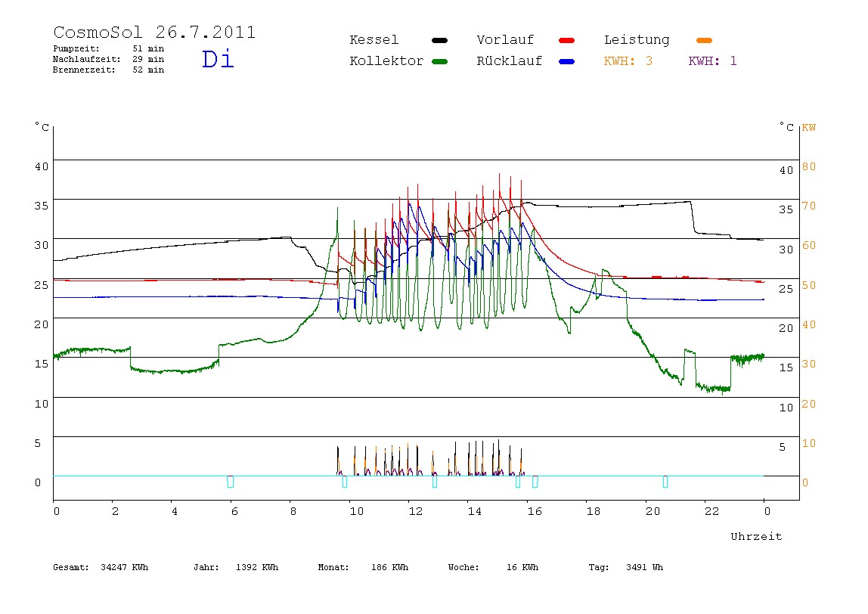Click the '16' hour tick on time axis

535,511
